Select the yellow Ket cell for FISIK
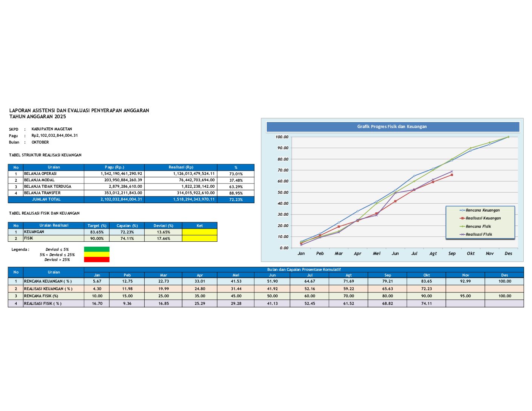Screen dimensions: 532x411 pyautogui.click(x=199, y=238)
